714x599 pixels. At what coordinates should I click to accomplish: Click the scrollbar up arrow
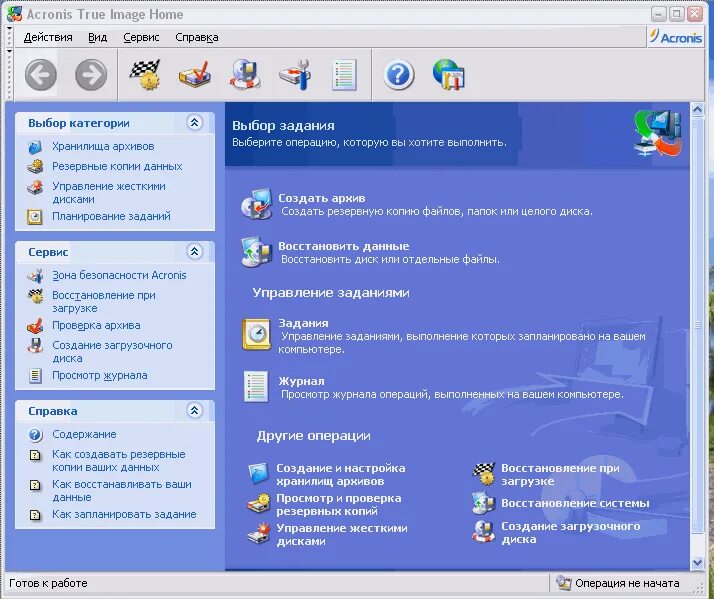pos(697,109)
